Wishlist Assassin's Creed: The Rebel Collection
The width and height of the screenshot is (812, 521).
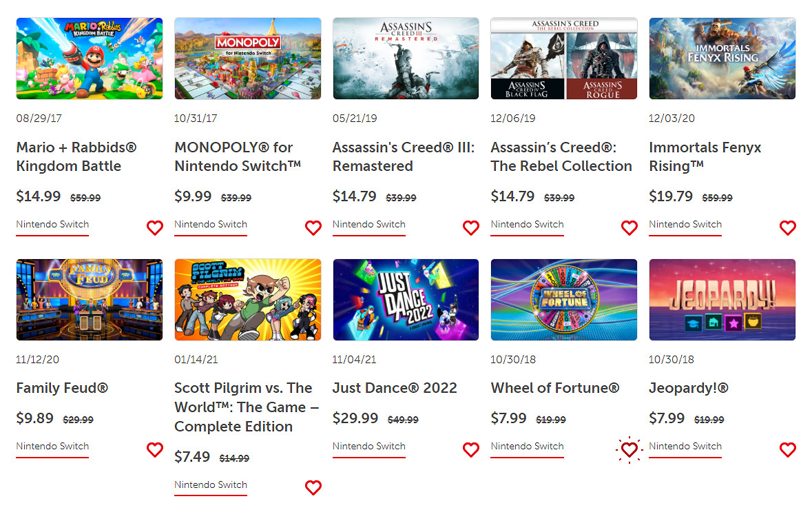coord(629,228)
